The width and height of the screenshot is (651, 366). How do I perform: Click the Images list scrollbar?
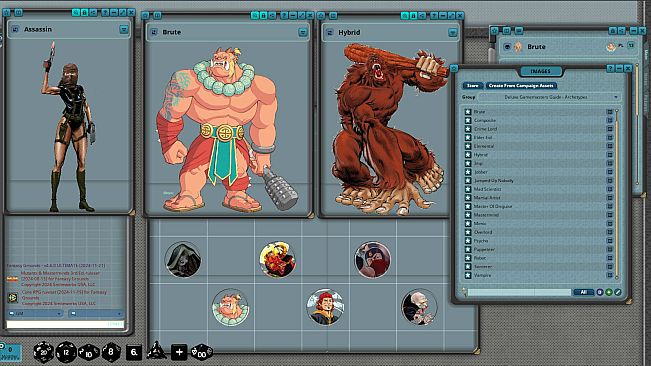click(x=617, y=194)
